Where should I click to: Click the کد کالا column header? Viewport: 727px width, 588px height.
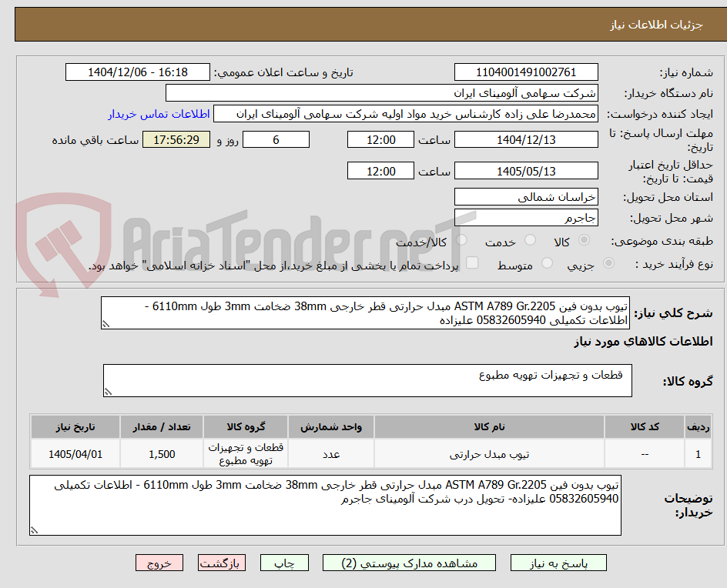tap(645, 426)
